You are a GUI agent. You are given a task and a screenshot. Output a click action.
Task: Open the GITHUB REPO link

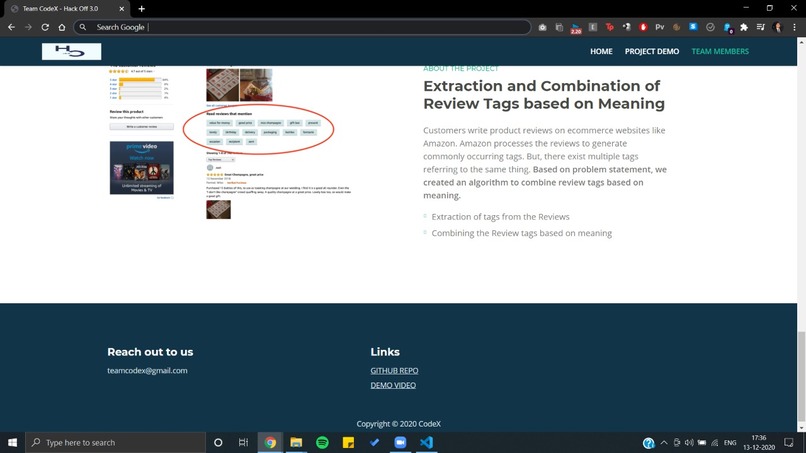[394, 371]
